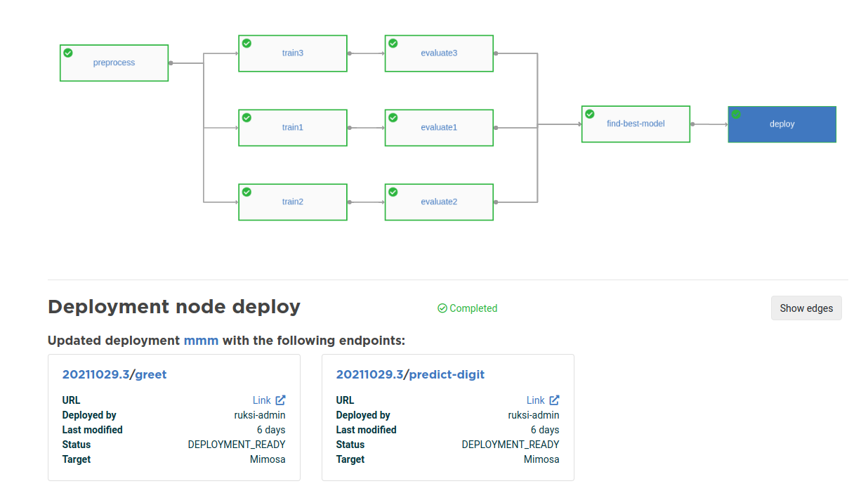The height and width of the screenshot is (486, 868).
Task: Click the green check icon on evaluate1 node
Action: pos(393,117)
